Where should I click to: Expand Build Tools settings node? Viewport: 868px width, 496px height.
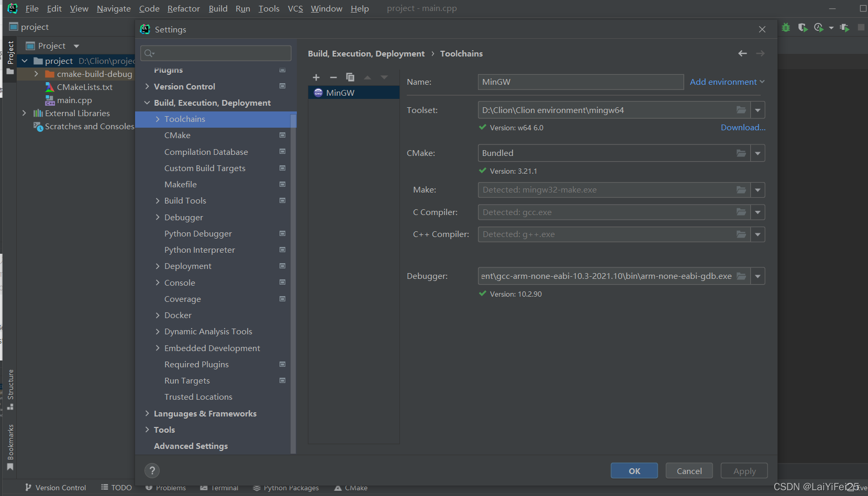[158, 200]
